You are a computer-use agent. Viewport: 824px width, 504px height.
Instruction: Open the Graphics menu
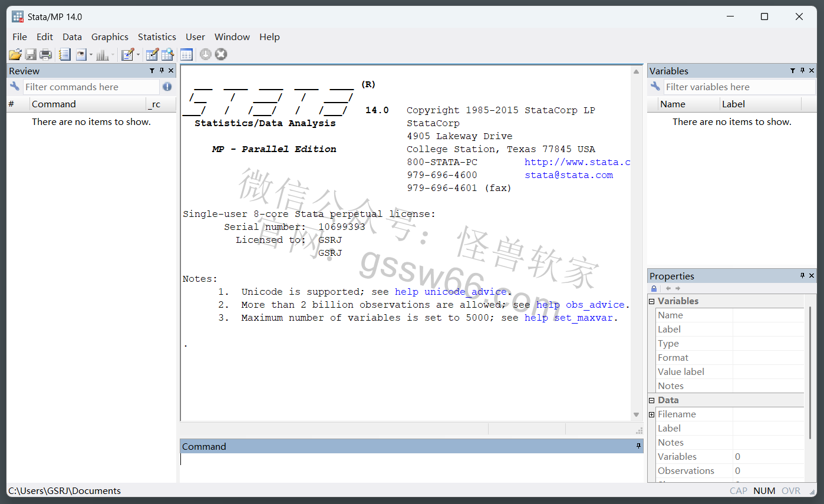(x=110, y=37)
